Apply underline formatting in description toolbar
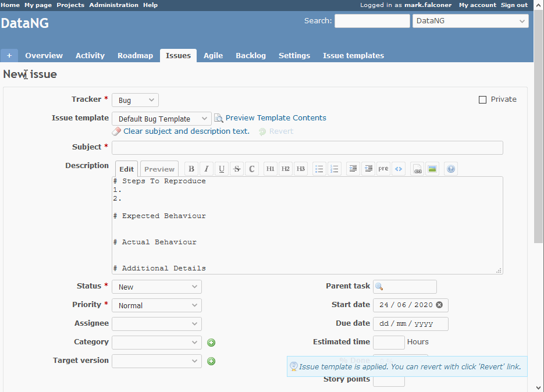Image resolution: width=544 pixels, height=392 pixels. click(221, 169)
